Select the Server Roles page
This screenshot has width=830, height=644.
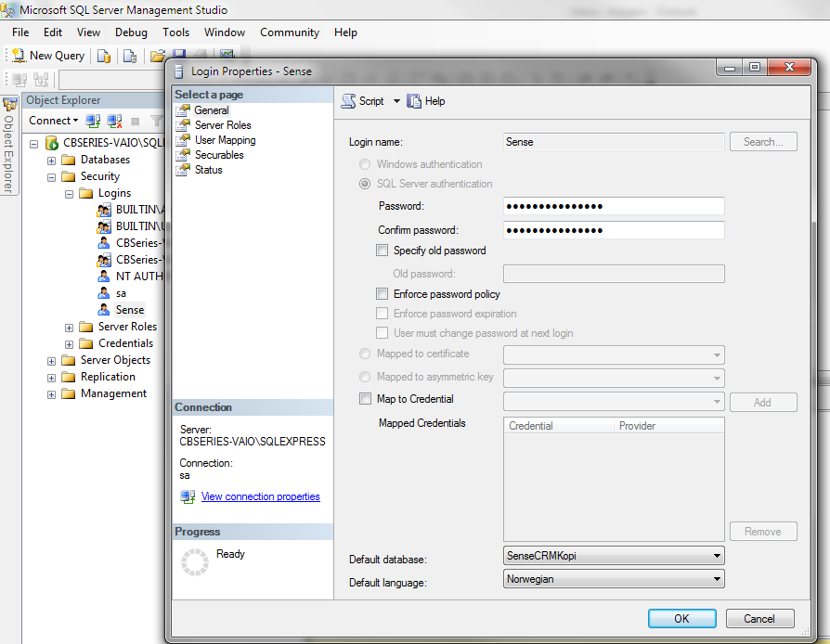(223, 125)
